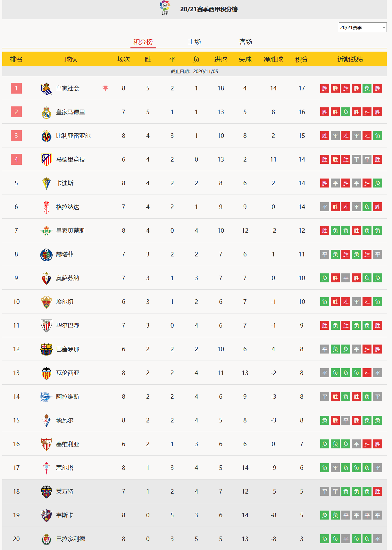This screenshot has width=392, height=550.
Task: Click the Valencia bat crest
Action: [46, 373]
